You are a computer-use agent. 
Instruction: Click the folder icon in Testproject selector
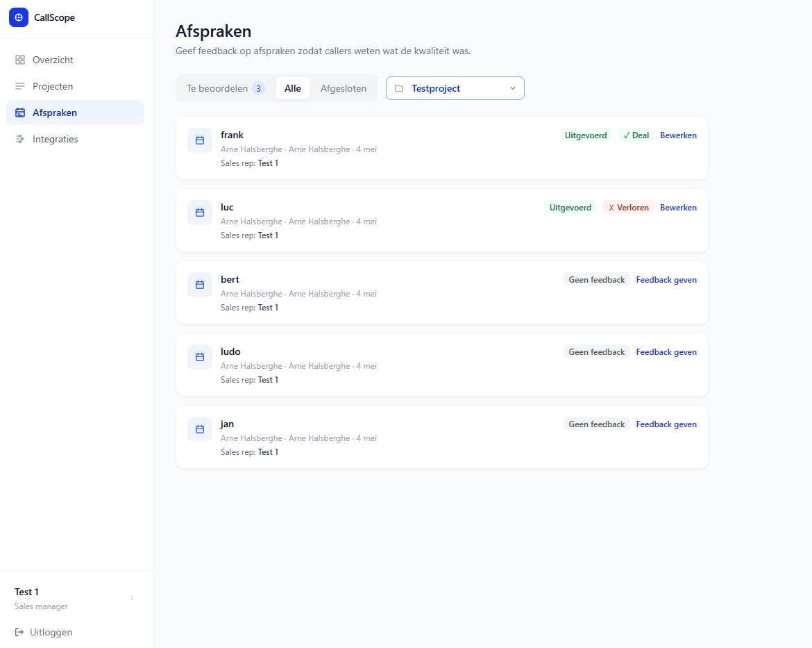tap(399, 88)
